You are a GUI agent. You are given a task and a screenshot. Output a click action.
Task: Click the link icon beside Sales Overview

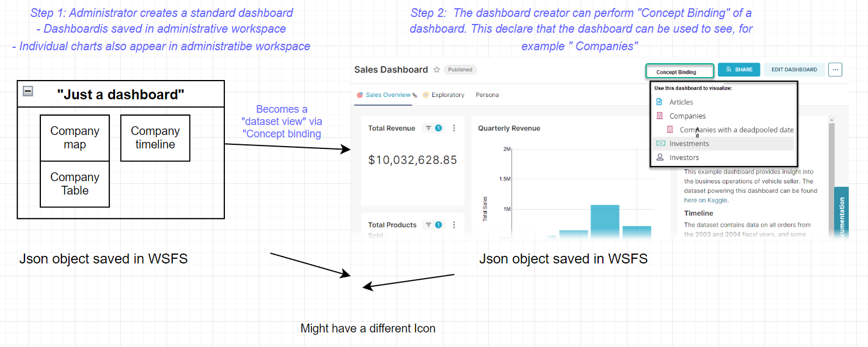point(415,95)
